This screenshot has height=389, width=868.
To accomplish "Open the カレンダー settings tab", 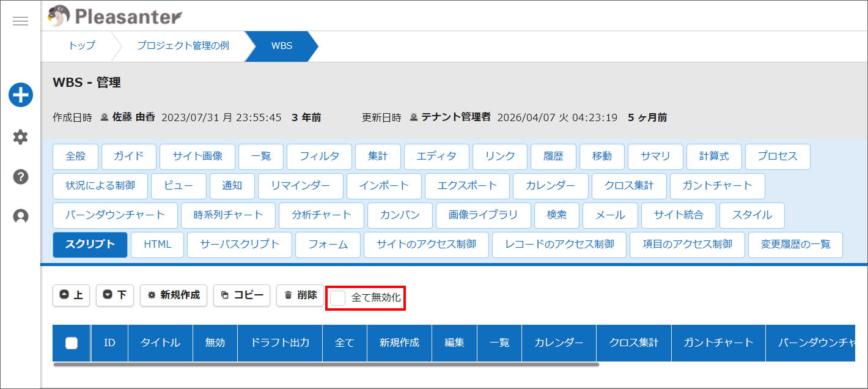I will tap(551, 185).
